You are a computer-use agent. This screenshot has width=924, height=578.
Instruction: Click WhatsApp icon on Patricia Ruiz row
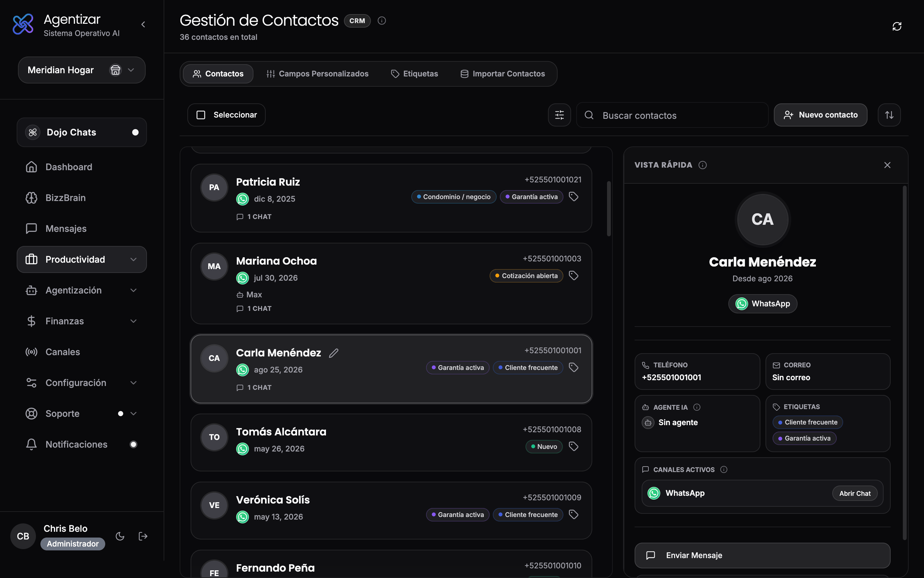(243, 199)
